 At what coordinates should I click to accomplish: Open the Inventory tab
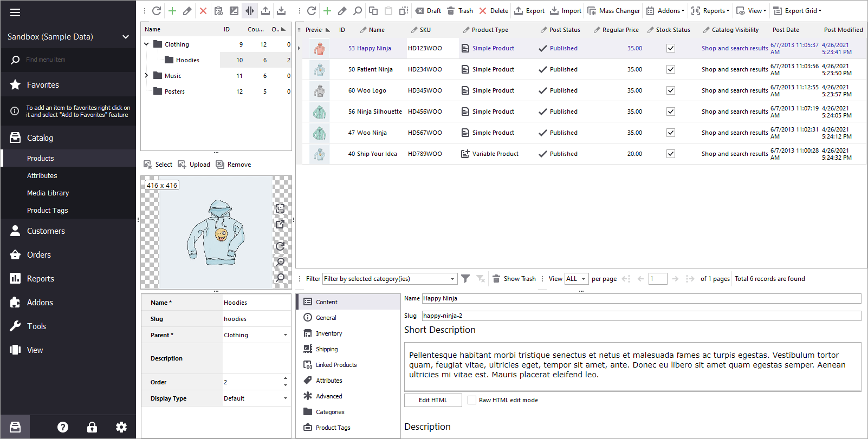point(328,333)
